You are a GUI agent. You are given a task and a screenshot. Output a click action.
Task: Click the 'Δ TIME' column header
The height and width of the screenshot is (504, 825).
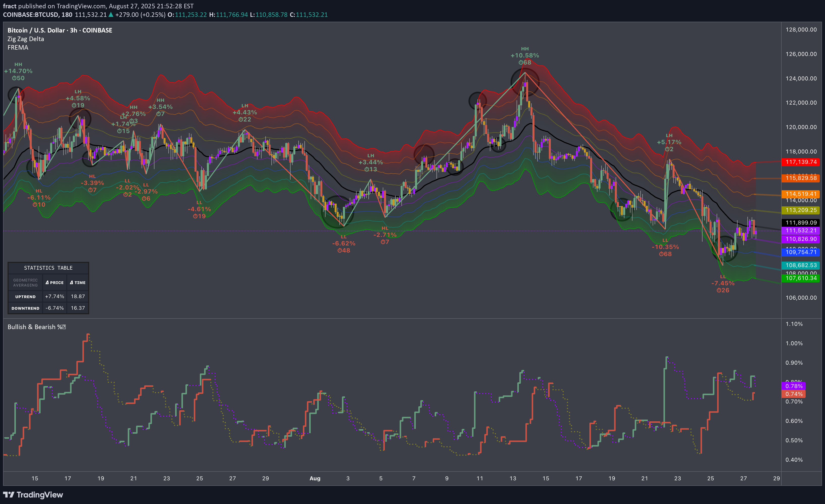point(78,283)
